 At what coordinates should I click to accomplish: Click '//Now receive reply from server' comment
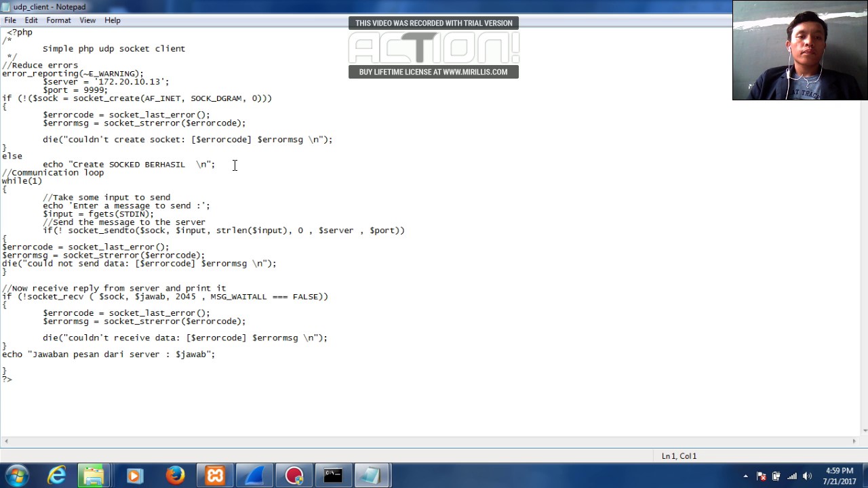[114, 288]
